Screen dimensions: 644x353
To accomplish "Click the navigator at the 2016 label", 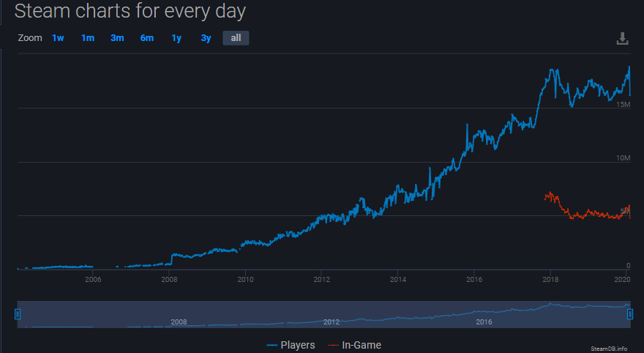I will 483,322.
